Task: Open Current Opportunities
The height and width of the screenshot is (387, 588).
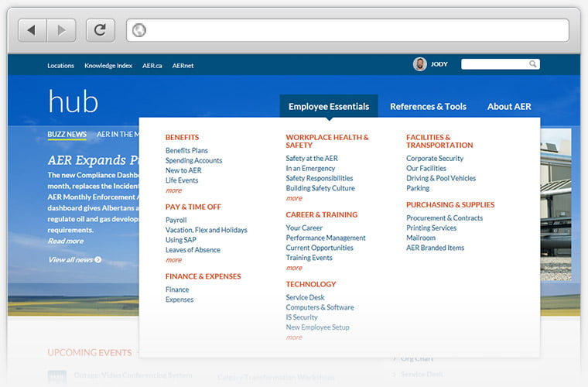Action: tap(320, 248)
